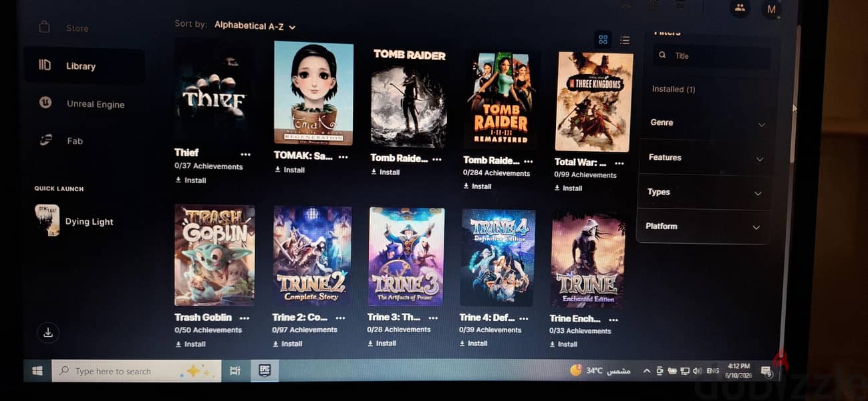Open more options for Trine 3
Image resolution: width=868 pixels, height=401 pixels.
pos(433,318)
